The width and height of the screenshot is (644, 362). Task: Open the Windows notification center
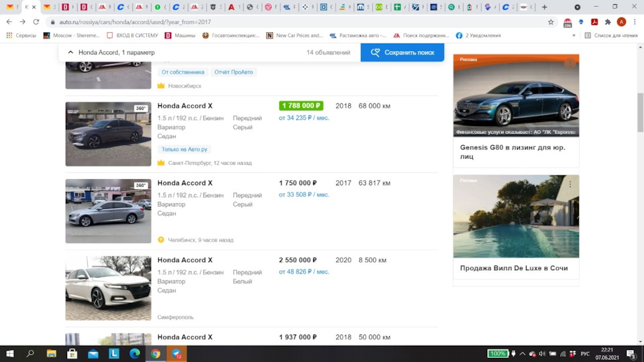631,354
